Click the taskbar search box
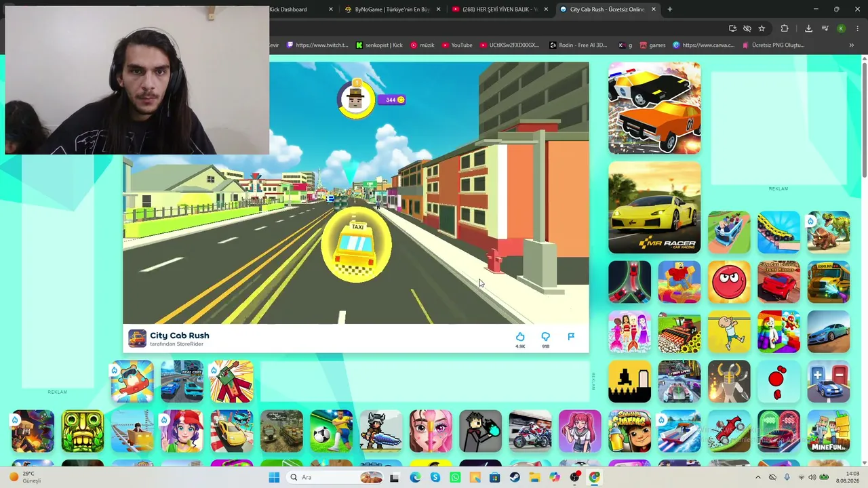Screen dimensions: 868x488 point(336,477)
